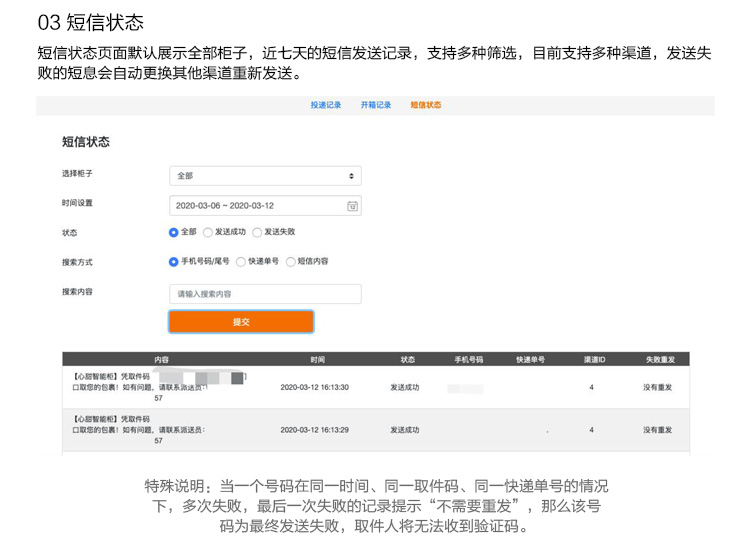Viewport: 750px width, 557px height.
Task: Filter by 发送失败 radio option
Action: point(257,232)
